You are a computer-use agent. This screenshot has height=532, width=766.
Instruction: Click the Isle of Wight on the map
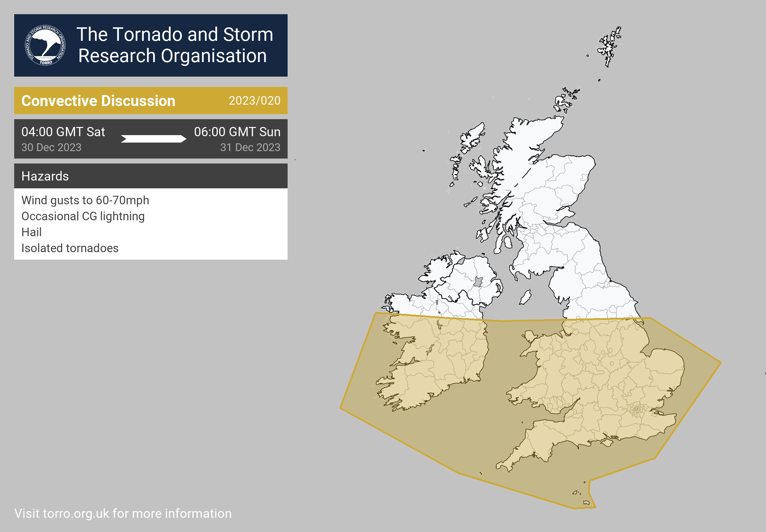point(607,442)
